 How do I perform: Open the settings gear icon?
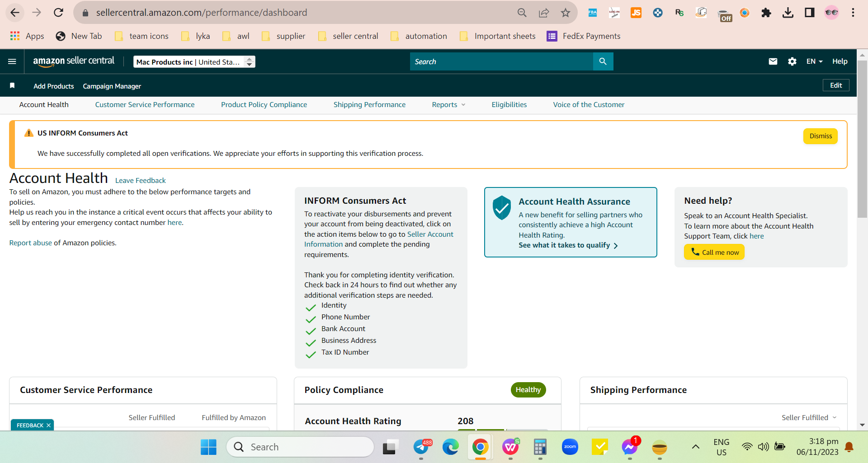pyautogui.click(x=792, y=61)
